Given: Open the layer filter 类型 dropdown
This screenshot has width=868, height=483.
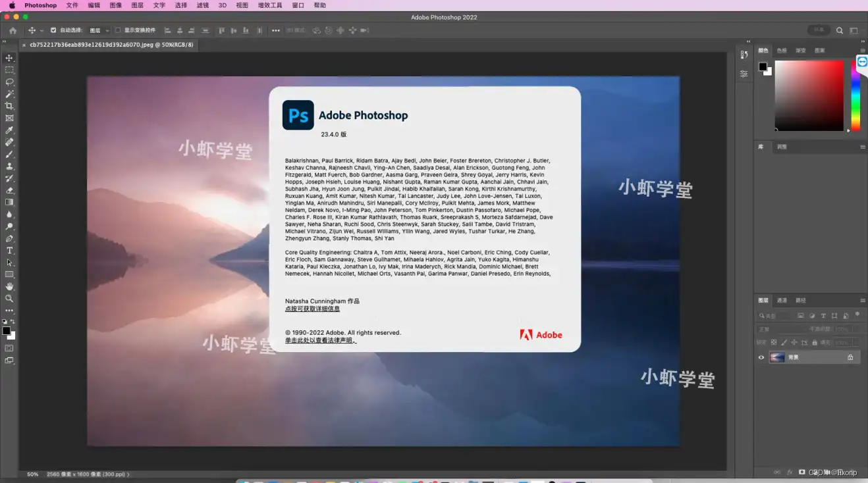Looking at the screenshot, I should point(775,316).
